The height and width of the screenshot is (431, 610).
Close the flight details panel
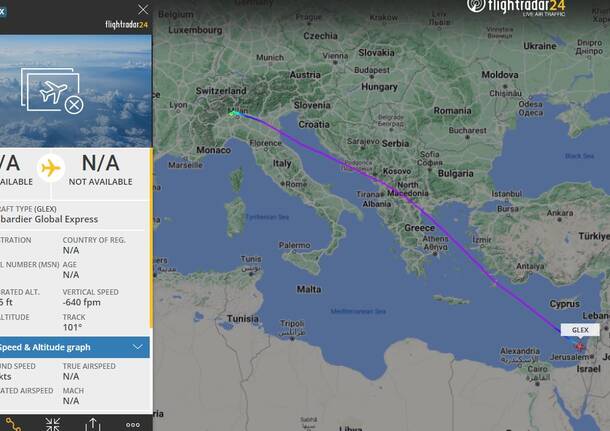142,10
